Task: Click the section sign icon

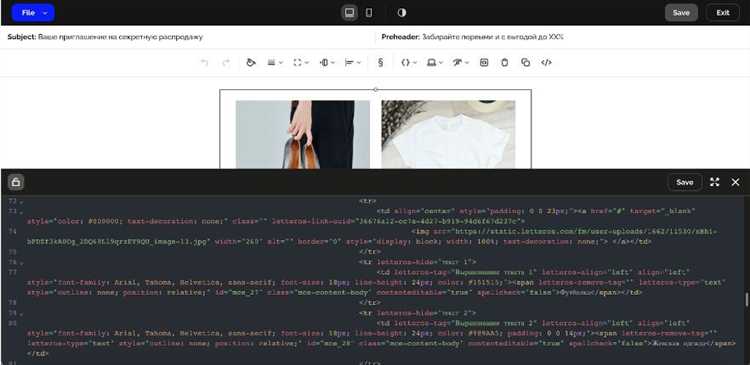Action: coord(380,63)
